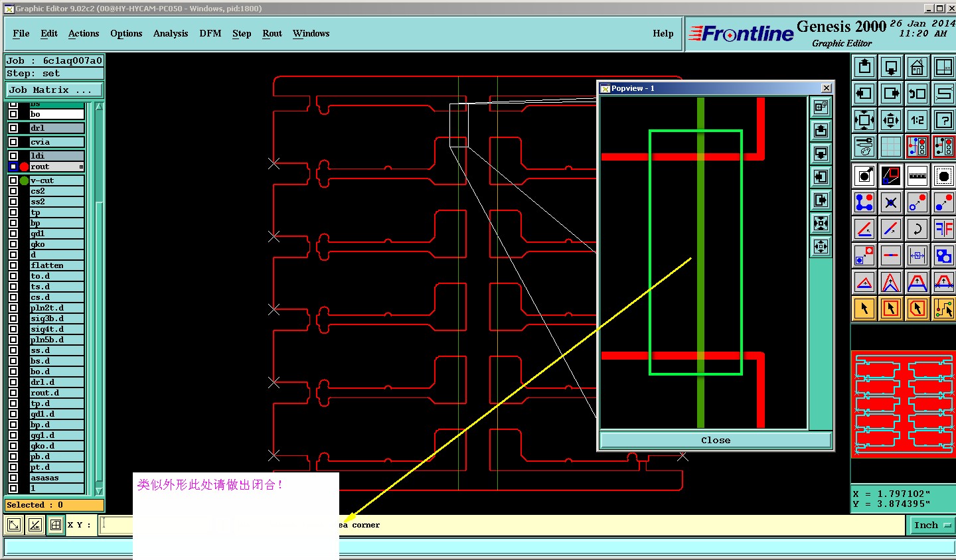Screen dimensions: 956x560
Task: Click the layer list vertical scrollbar
Action: point(100,299)
